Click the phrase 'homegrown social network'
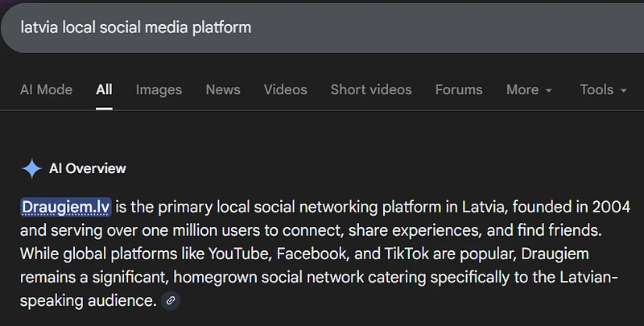 coord(269,277)
